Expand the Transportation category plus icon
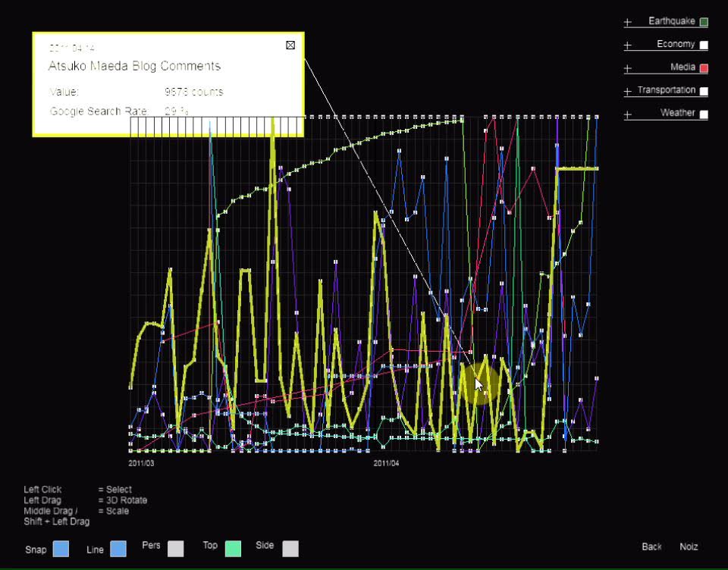This screenshot has height=570, width=728. (x=627, y=92)
